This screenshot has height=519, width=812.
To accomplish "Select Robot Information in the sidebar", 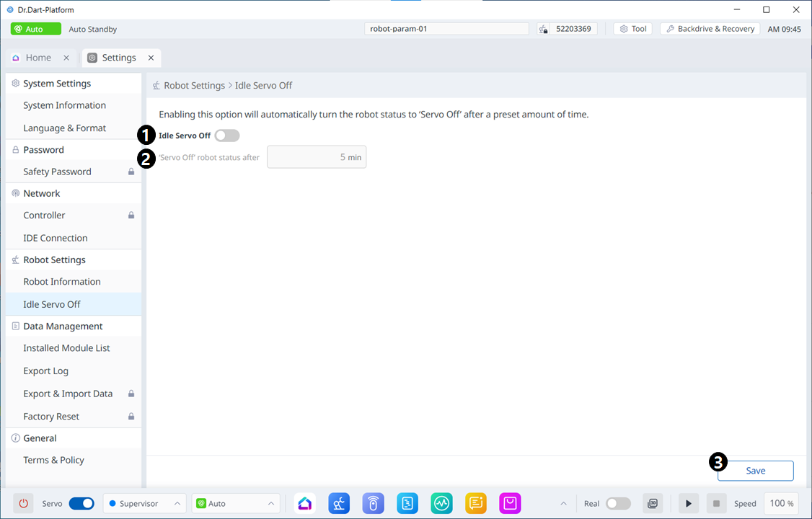I will (x=62, y=282).
